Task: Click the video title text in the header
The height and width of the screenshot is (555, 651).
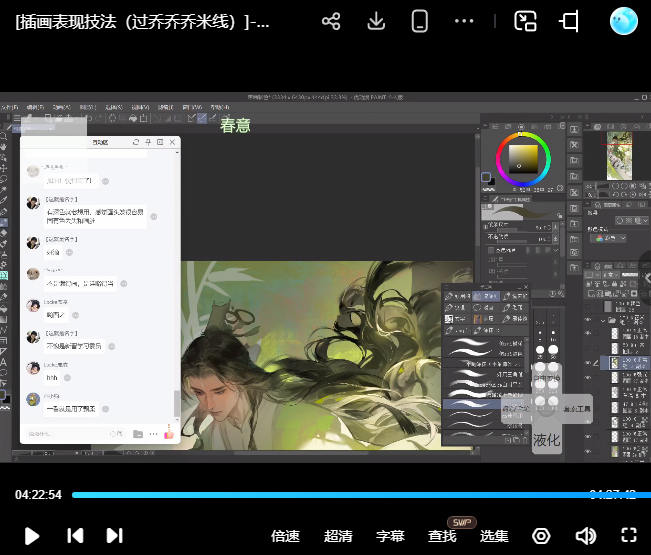Action: pyautogui.click(x=142, y=22)
